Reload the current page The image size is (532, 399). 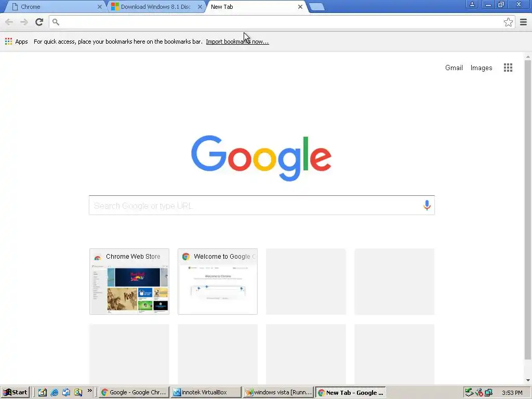click(x=39, y=22)
